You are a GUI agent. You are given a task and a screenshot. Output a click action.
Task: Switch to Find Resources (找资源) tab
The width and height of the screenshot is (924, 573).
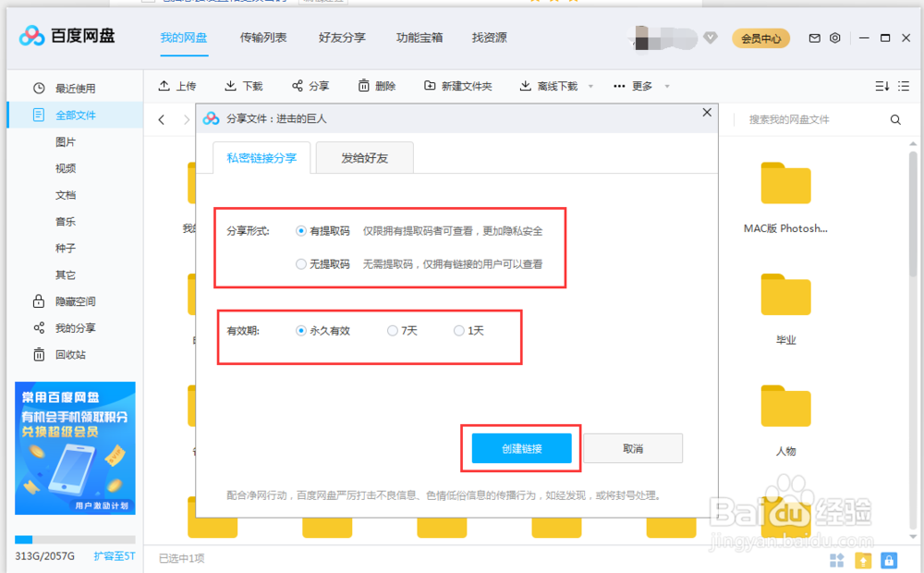click(489, 38)
